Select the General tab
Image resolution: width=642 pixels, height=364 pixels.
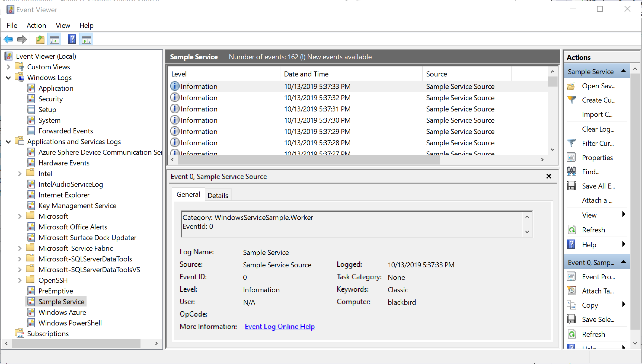pyautogui.click(x=188, y=194)
